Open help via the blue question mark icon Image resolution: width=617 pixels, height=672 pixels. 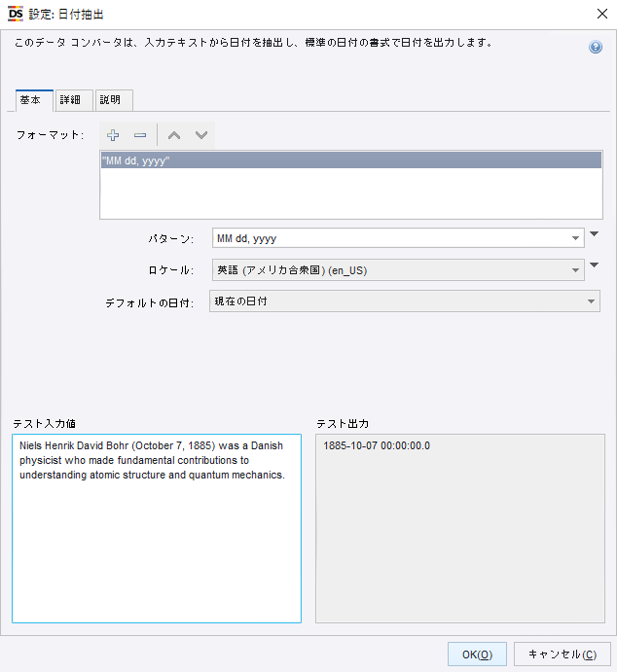[596, 47]
